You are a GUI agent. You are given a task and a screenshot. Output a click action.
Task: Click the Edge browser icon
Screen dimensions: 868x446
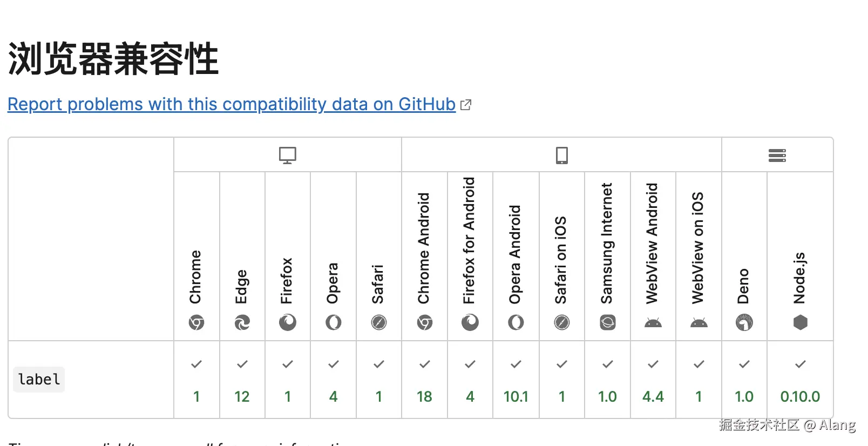(242, 323)
